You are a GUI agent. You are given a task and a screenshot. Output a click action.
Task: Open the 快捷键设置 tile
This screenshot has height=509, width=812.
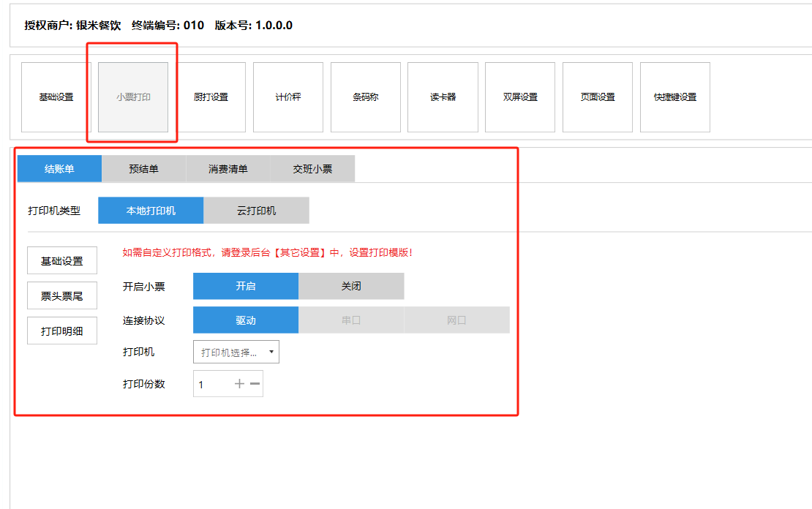[674, 97]
